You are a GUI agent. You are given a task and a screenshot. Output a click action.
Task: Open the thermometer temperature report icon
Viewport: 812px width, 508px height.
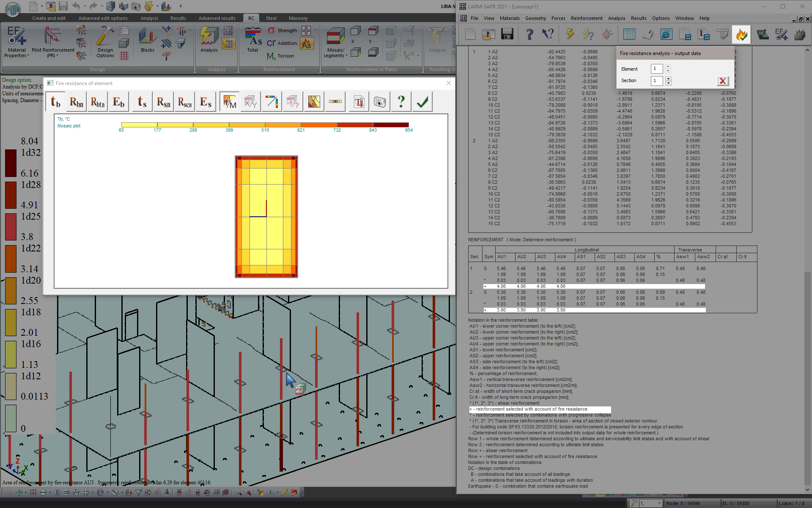pyautogui.click(x=359, y=102)
